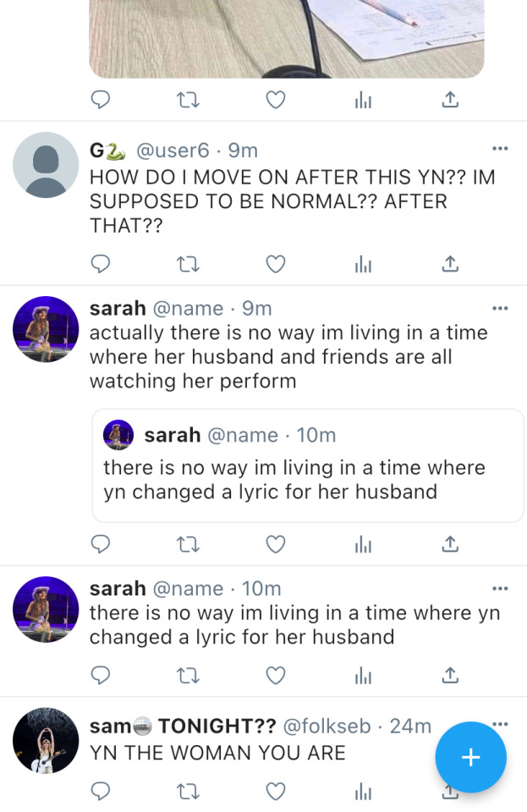Image resolution: width=527 pixels, height=812 pixels.
Task: Retweet G's "SUPPOSED TO BE NORMAL" tweet
Action: [188, 264]
